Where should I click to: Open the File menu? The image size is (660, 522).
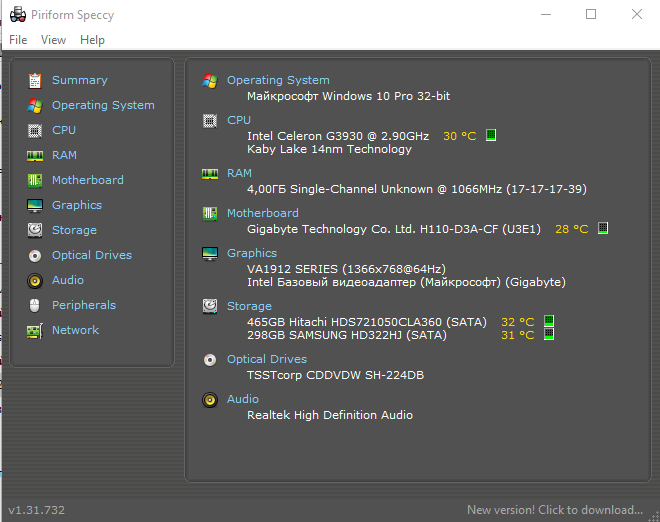point(18,40)
